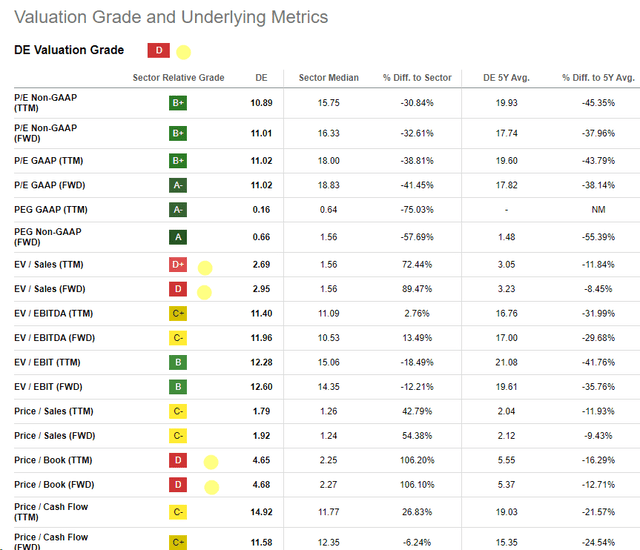Click the A- grade badge for PEG GAAP (TTM)
The image size is (640, 550).
178,210
